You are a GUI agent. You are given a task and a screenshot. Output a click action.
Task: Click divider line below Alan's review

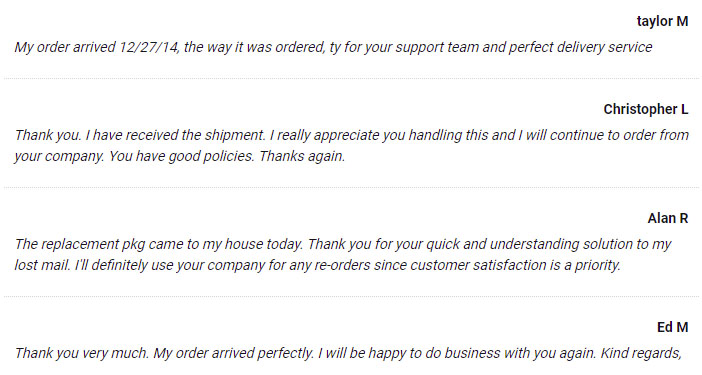(x=351, y=297)
